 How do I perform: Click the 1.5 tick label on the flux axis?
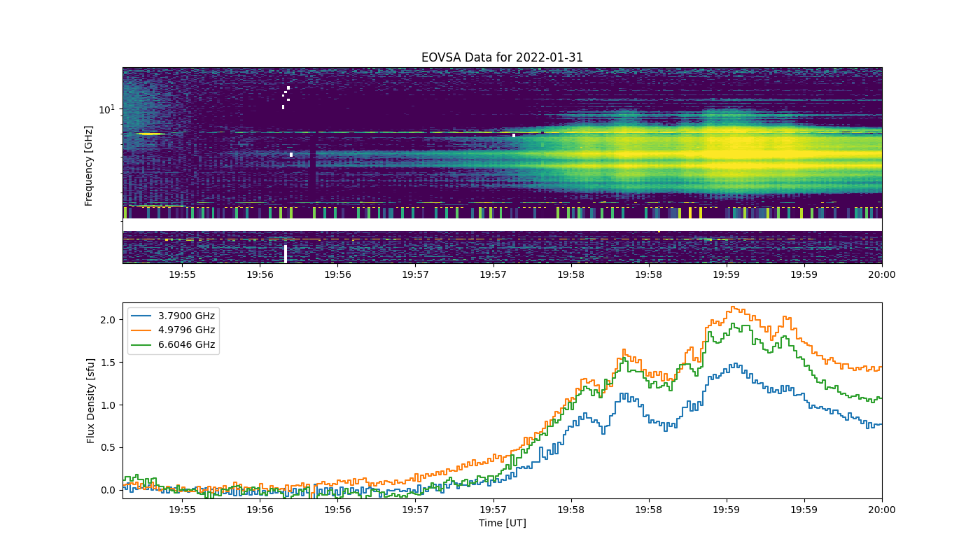click(x=108, y=363)
